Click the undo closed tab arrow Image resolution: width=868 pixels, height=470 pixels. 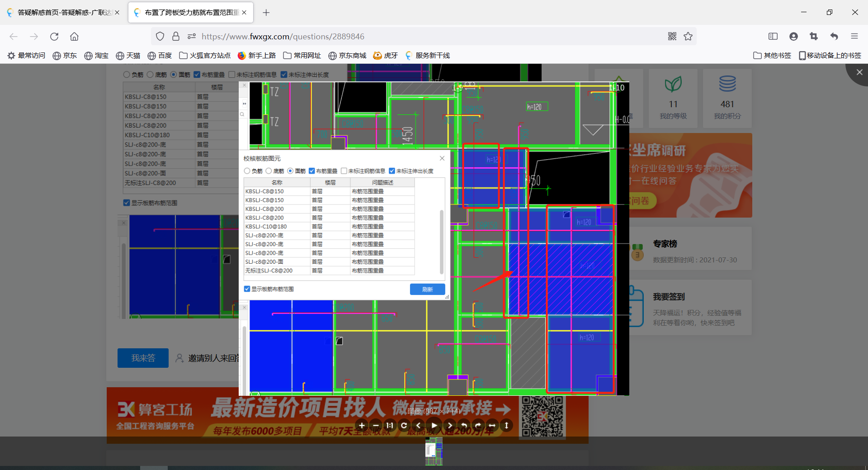tap(834, 37)
